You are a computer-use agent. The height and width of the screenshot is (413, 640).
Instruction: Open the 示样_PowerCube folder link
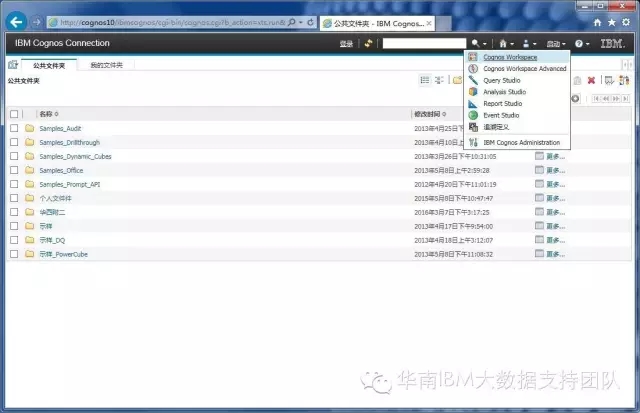coord(63,254)
